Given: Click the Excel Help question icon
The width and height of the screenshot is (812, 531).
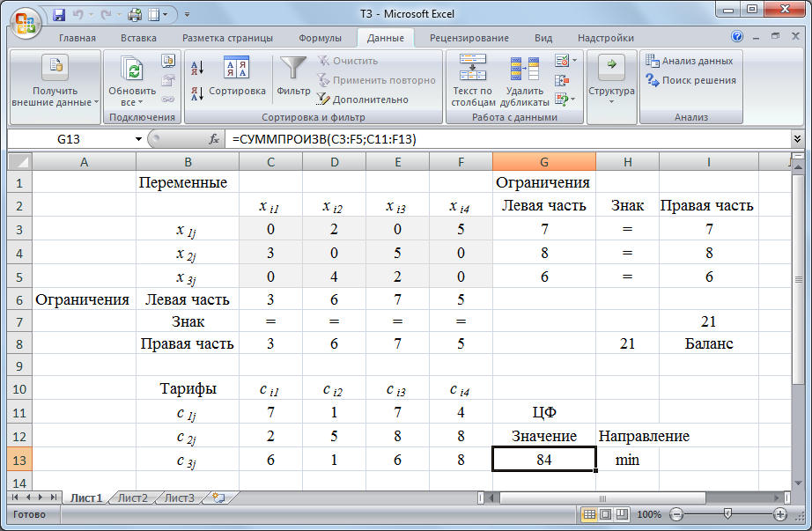Looking at the screenshot, I should (x=737, y=36).
